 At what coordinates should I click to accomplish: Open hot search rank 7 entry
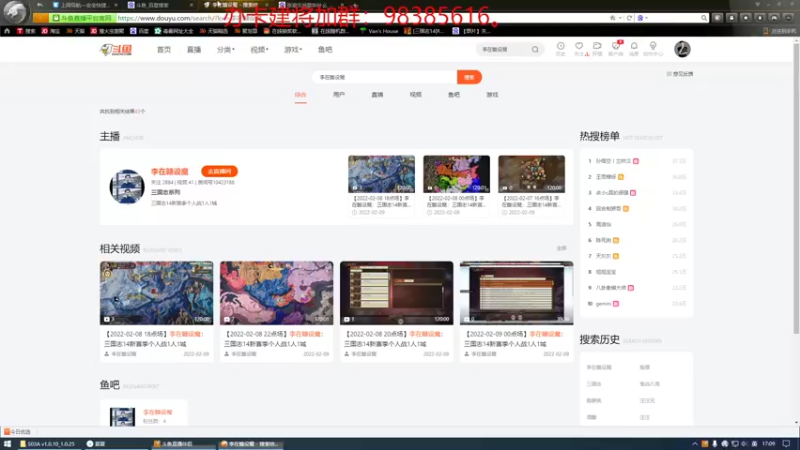pos(604,256)
